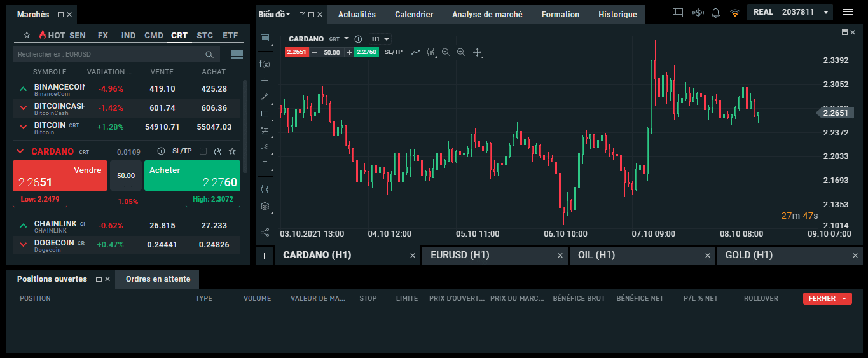
Task: Open the workspace layout icon in top bar
Action: tap(678, 12)
